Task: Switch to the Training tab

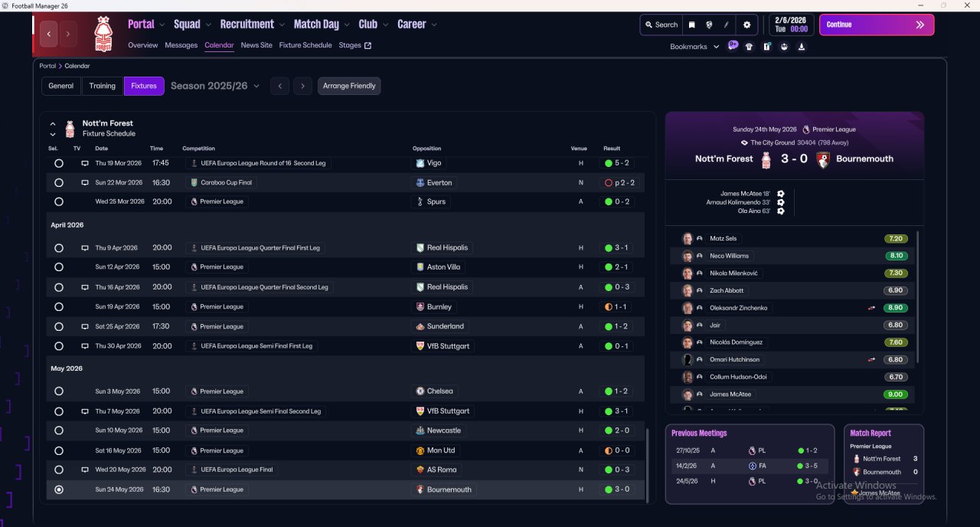Action: coord(102,86)
